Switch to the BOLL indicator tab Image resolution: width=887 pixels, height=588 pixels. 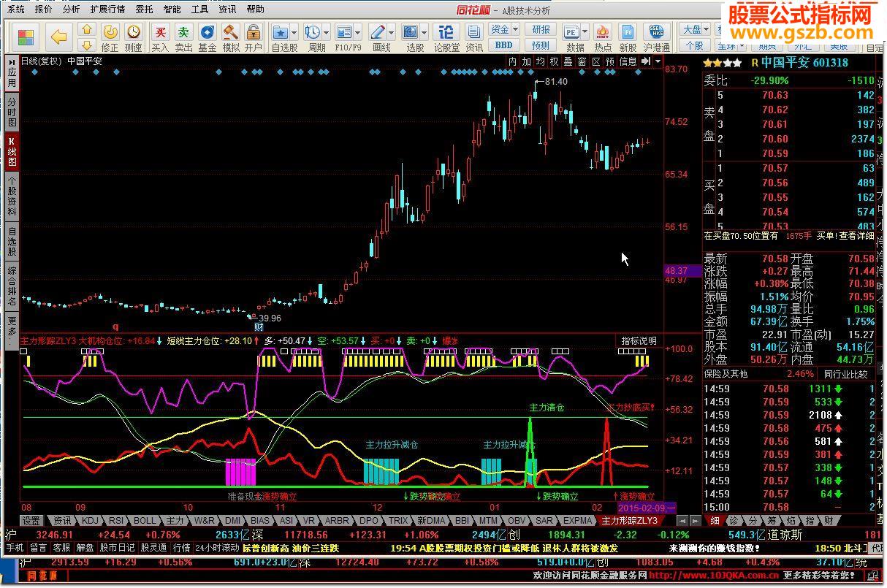[145, 521]
